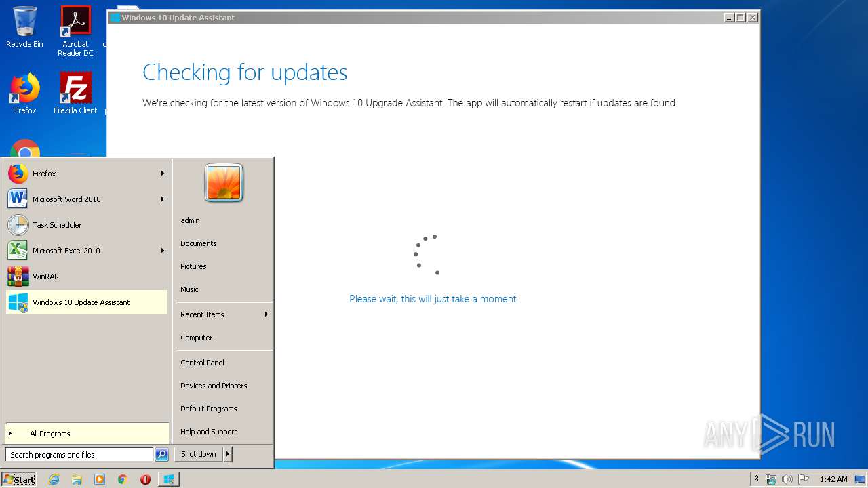The width and height of the screenshot is (868, 488).
Task: Open the admin user folder link
Action: click(190, 220)
